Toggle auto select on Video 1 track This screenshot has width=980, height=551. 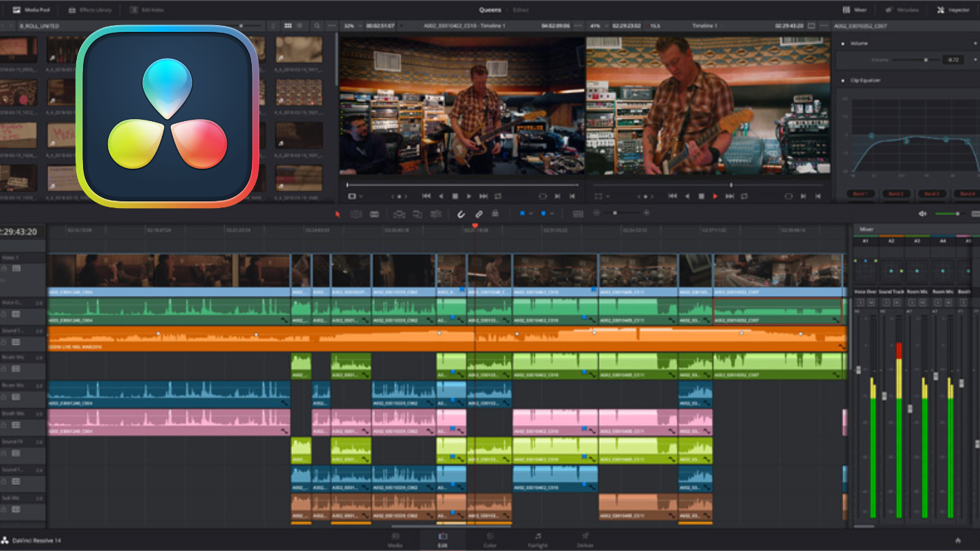click(x=16, y=269)
